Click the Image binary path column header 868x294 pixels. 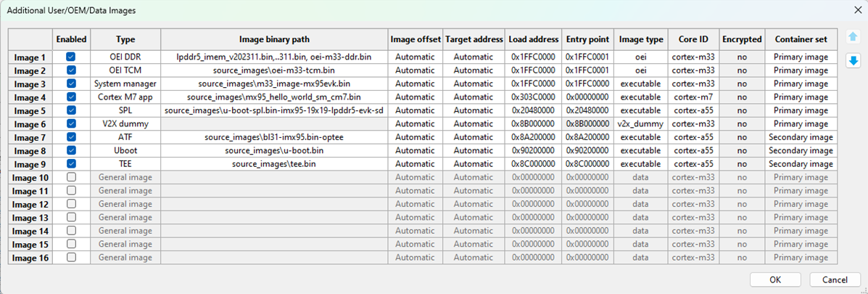click(x=274, y=40)
